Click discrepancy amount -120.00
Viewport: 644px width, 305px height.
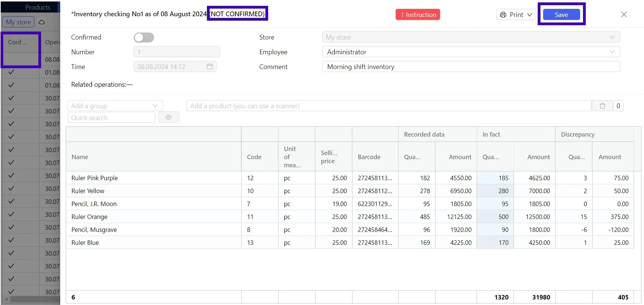coord(613,230)
